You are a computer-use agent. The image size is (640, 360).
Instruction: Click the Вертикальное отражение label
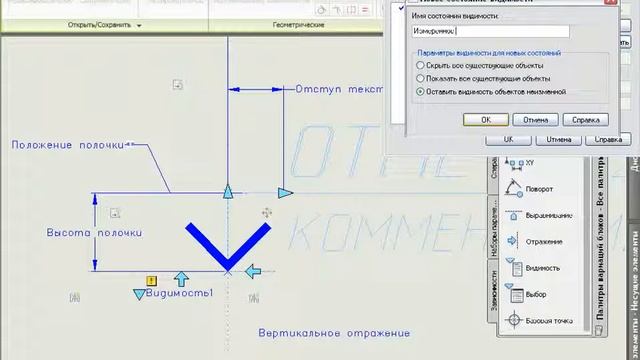point(334,333)
